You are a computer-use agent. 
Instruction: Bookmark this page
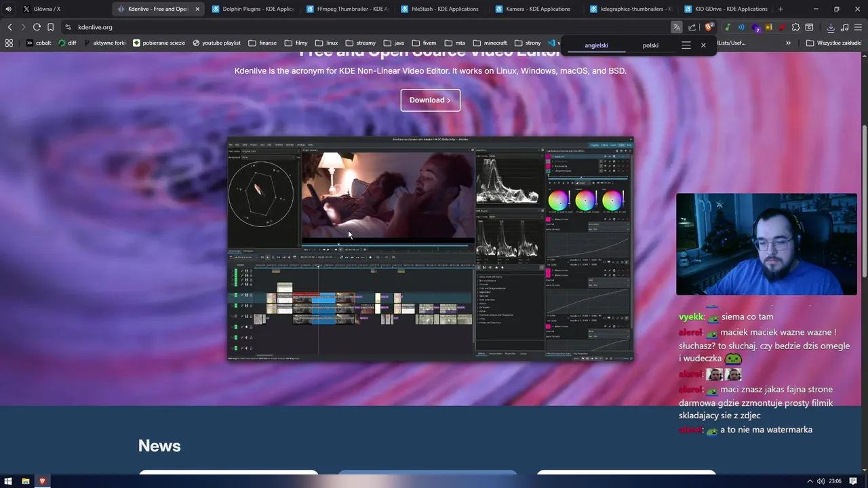click(50, 27)
